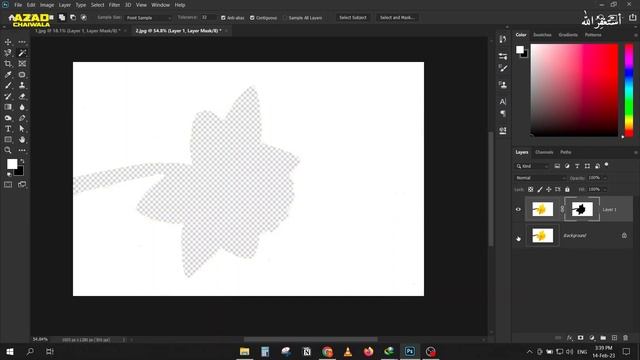Screen dimensions: 640x360
Task: Toggle lock transparent pixels
Action: pos(530,189)
